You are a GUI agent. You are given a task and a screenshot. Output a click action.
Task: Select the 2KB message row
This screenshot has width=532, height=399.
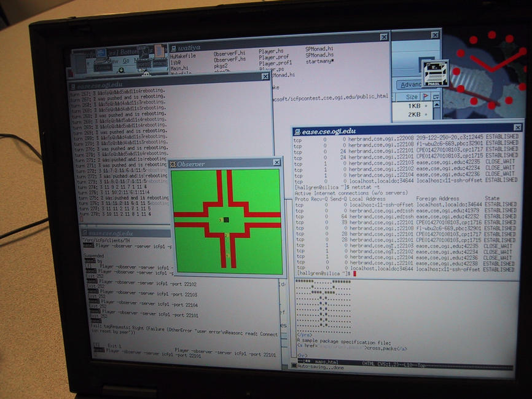[x=413, y=115]
